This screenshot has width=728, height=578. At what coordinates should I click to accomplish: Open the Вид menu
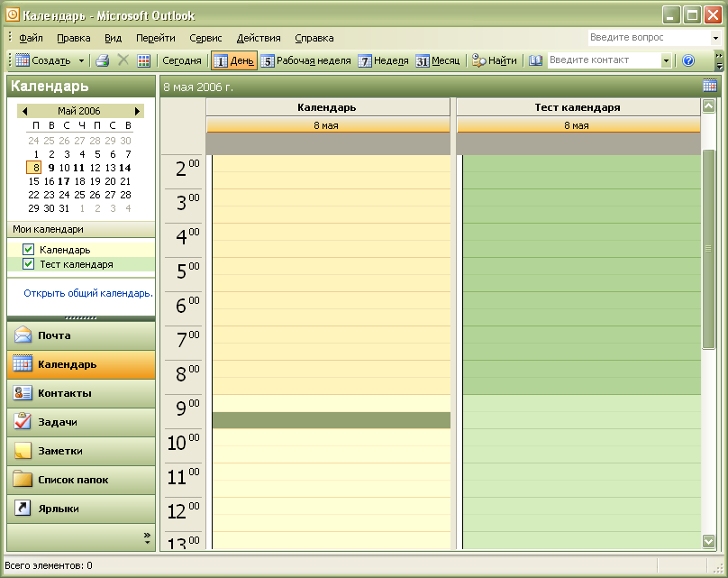[x=113, y=38]
